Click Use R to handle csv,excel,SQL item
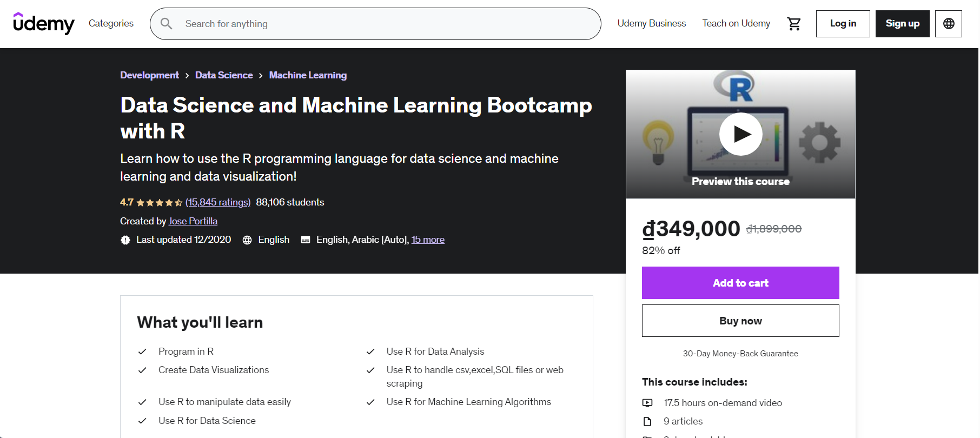This screenshot has width=980, height=438. 475,376
